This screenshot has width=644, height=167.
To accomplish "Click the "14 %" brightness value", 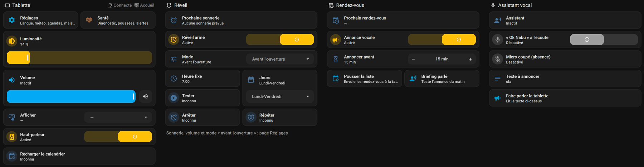I will [24, 44].
